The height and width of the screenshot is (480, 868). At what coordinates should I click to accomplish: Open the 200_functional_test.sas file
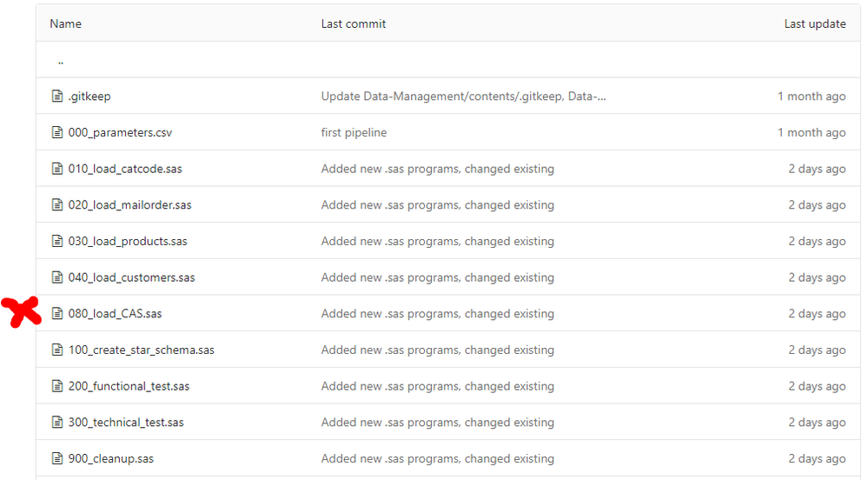[x=129, y=387]
